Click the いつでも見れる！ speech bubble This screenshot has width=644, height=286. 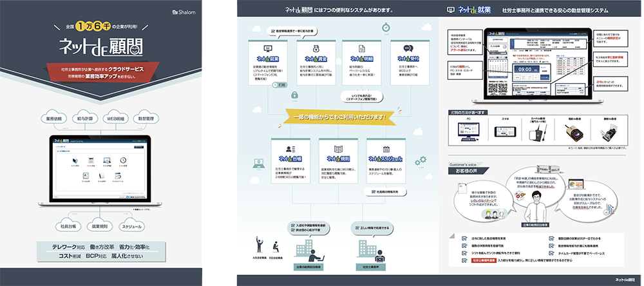(x=362, y=97)
